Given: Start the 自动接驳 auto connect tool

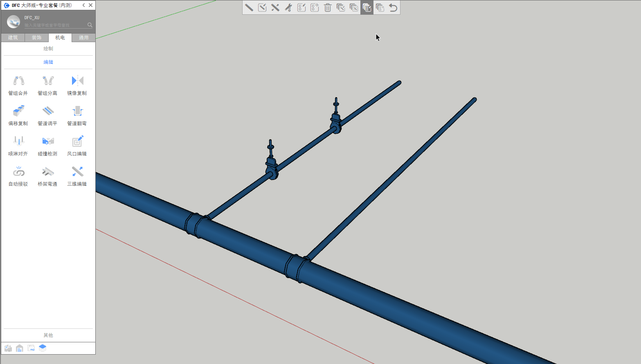Looking at the screenshot, I should click(18, 176).
